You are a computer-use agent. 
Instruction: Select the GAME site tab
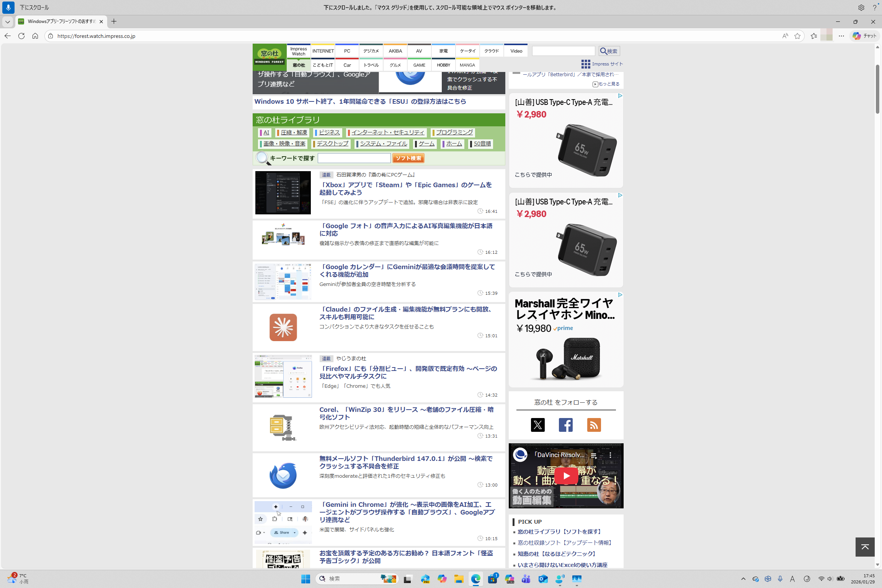pos(419,65)
